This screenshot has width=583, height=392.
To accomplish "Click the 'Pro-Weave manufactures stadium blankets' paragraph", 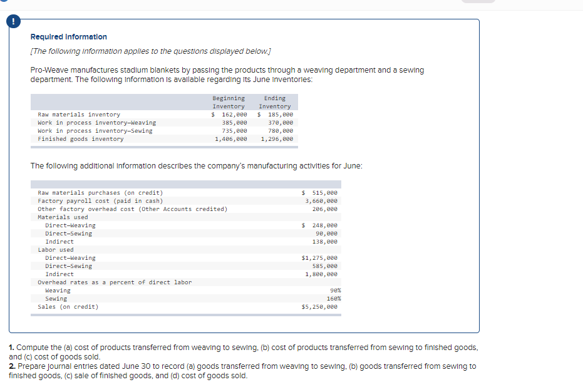I will point(227,75).
